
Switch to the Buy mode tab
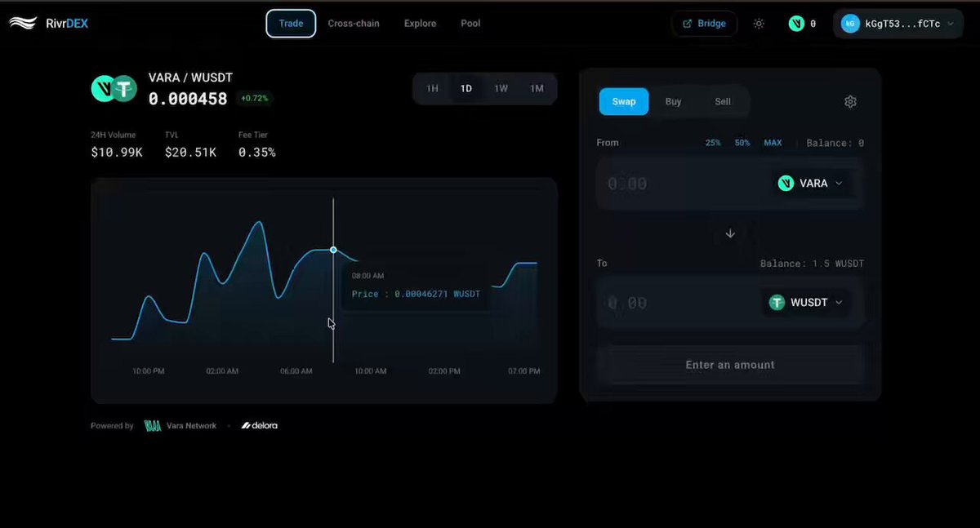[x=673, y=102]
